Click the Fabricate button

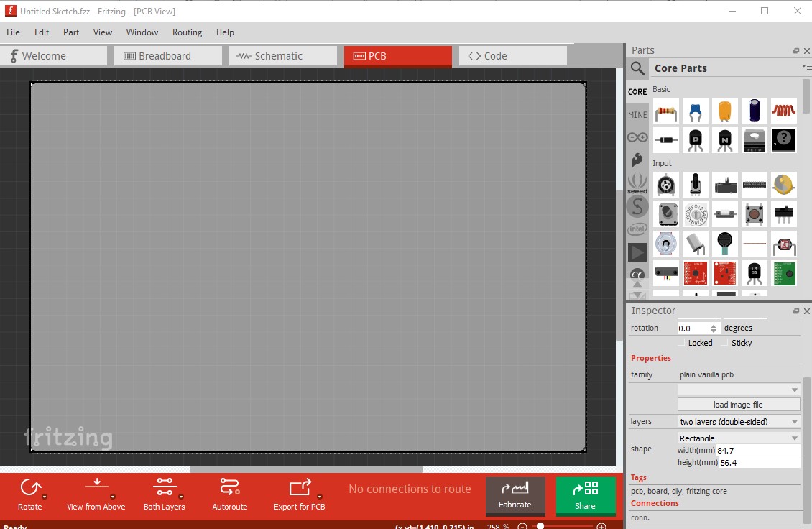click(515, 496)
